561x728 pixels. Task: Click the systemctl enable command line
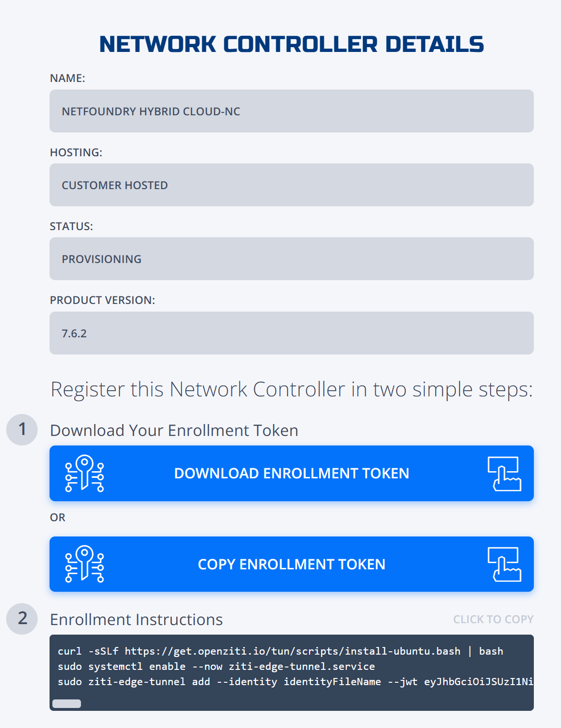click(216, 667)
